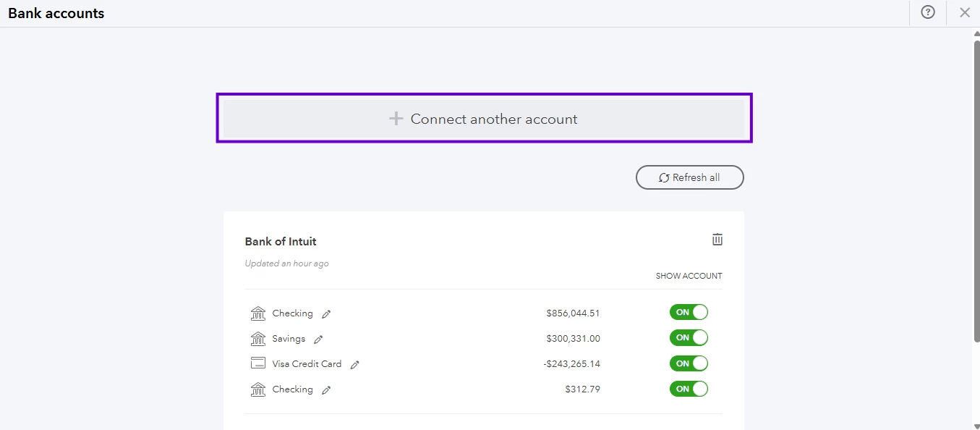The image size is (980, 430).
Task: Turn off the Savings account toggle
Action: click(x=689, y=337)
